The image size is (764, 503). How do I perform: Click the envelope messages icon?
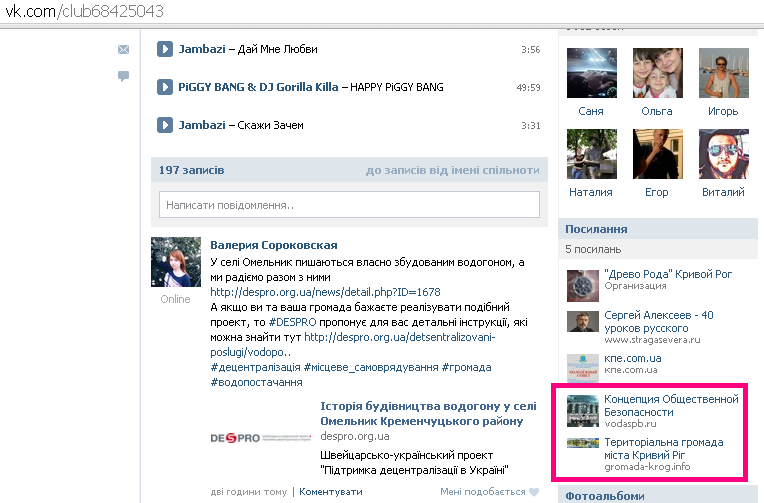(123, 49)
